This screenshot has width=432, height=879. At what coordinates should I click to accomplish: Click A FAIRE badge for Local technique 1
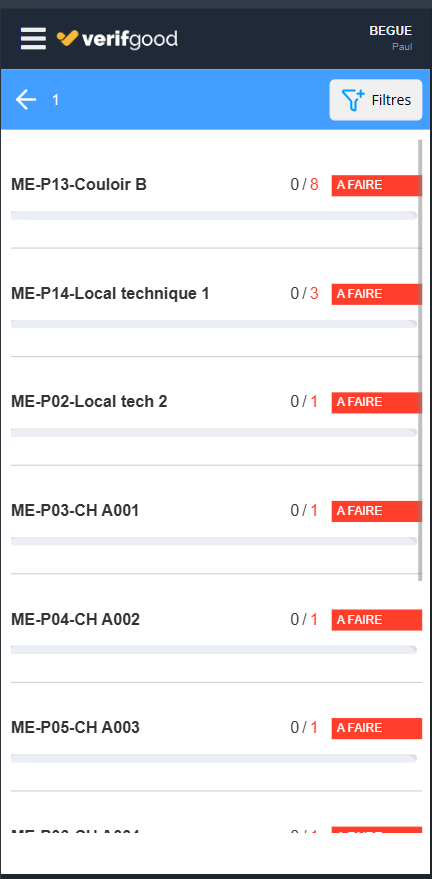(377, 294)
